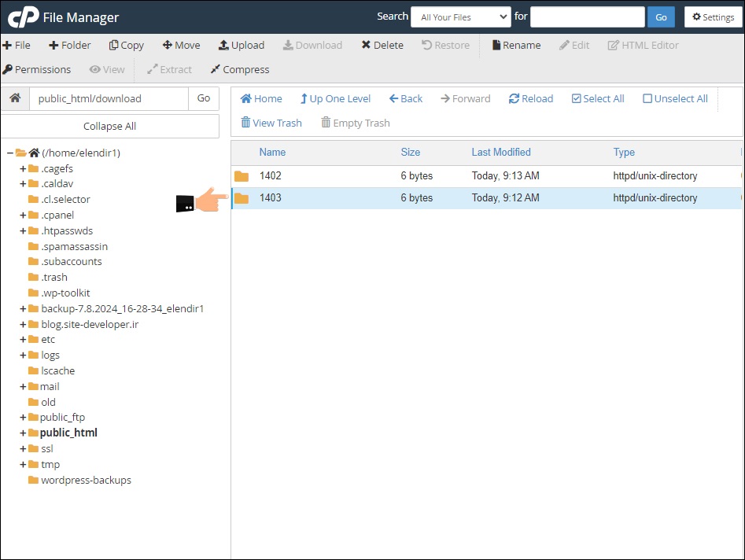Sort files by Last Modified column
This screenshot has width=745, height=560.
(501, 153)
